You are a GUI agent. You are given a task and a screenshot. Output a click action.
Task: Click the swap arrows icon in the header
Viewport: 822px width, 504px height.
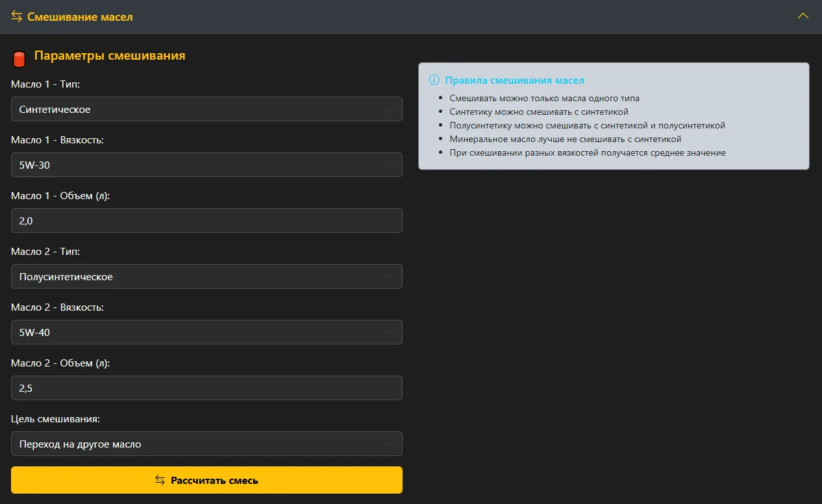click(x=17, y=16)
